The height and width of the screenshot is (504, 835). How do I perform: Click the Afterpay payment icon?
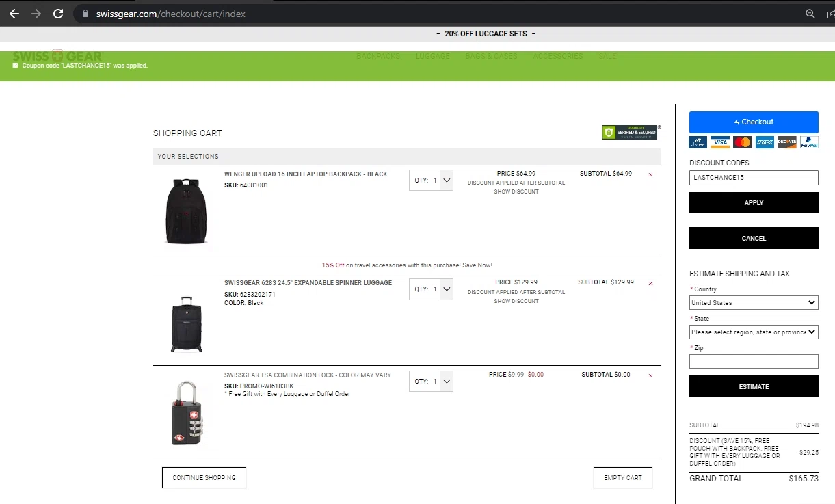(698, 142)
